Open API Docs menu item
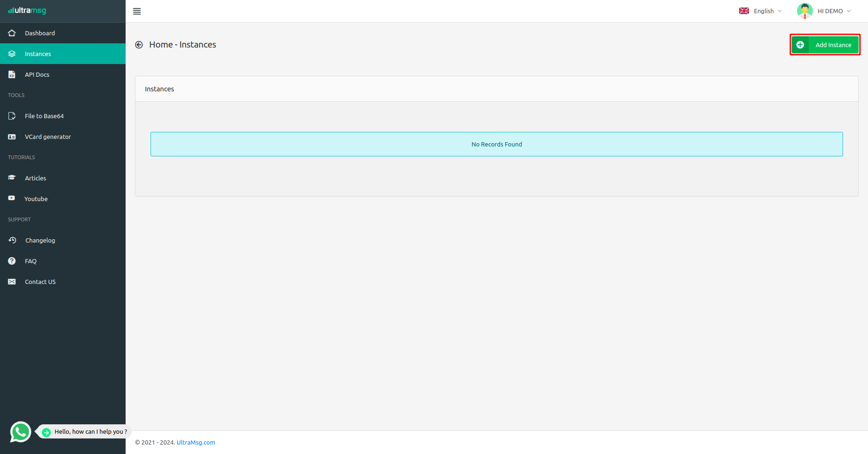This screenshot has height=454, width=868. pyautogui.click(x=63, y=74)
